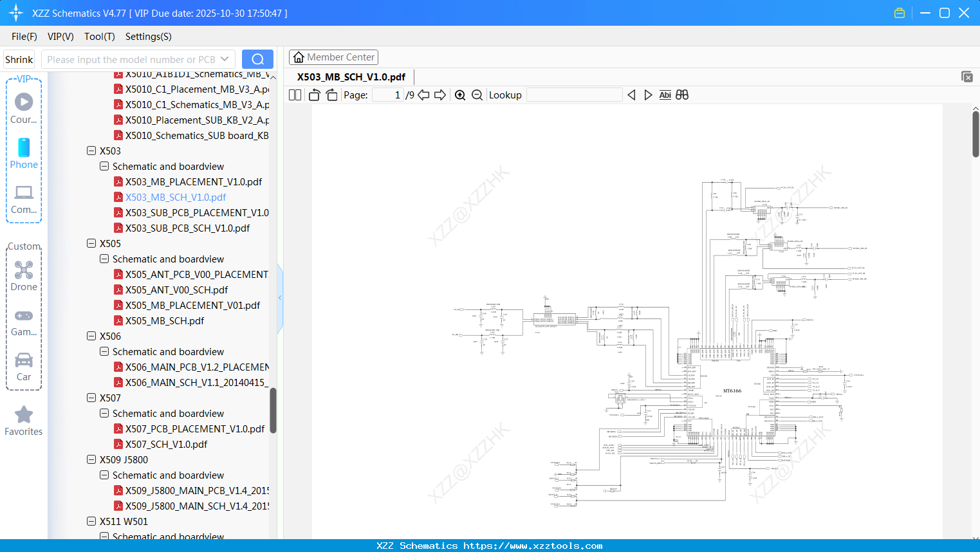Open the model number dropdown arrow

pos(224,59)
